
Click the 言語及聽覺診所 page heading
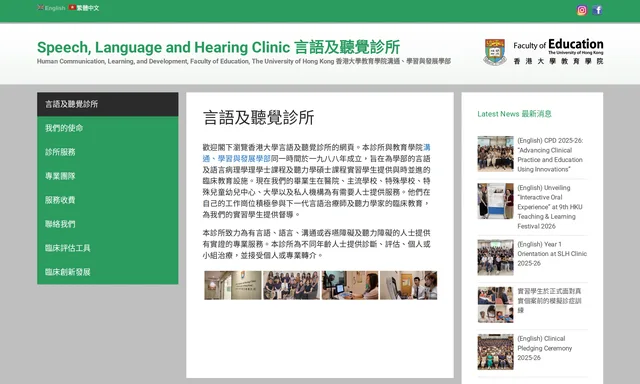click(259, 118)
